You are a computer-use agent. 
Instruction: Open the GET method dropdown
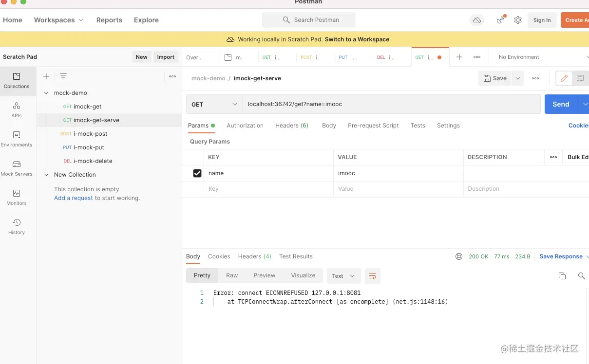[x=214, y=104]
